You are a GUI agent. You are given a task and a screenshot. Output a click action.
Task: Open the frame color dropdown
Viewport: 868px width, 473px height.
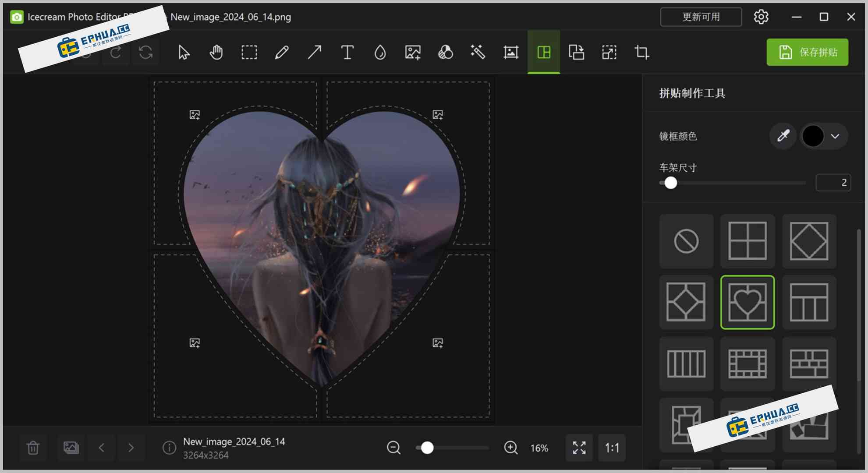pyautogui.click(x=835, y=136)
